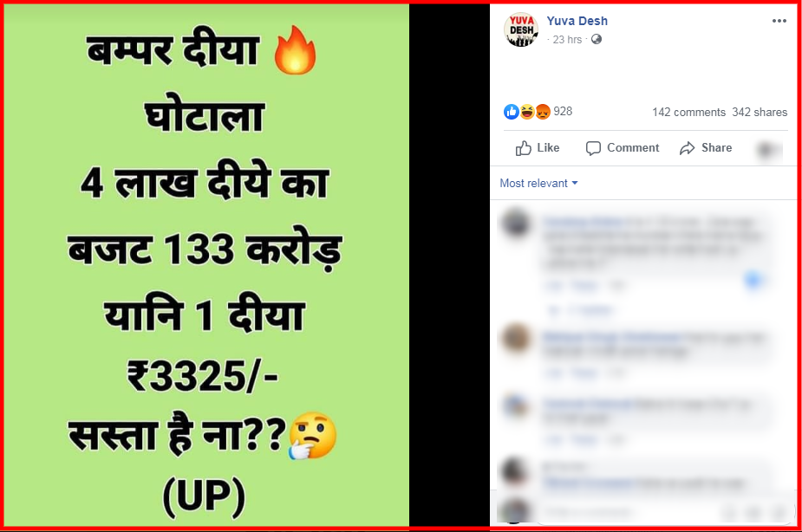Click the first blurred commenter avatar
The width and height of the screenshot is (802, 532).
pyautogui.click(x=516, y=223)
